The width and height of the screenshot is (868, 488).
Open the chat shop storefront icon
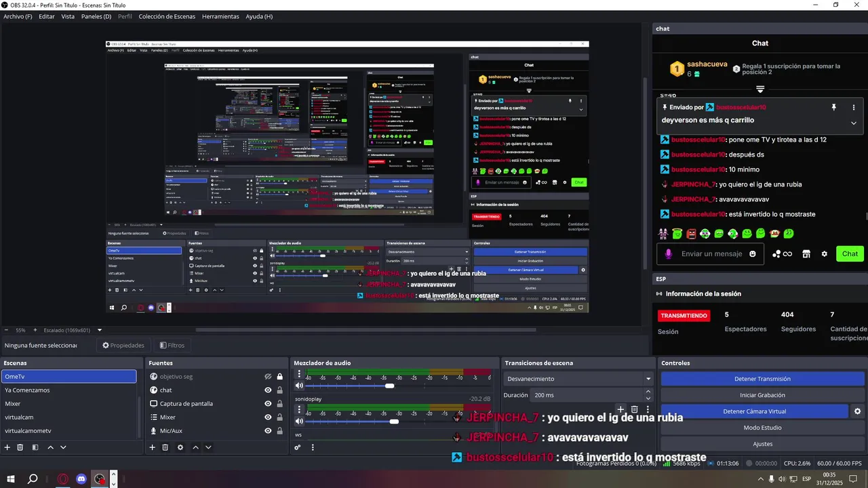point(806,253)
